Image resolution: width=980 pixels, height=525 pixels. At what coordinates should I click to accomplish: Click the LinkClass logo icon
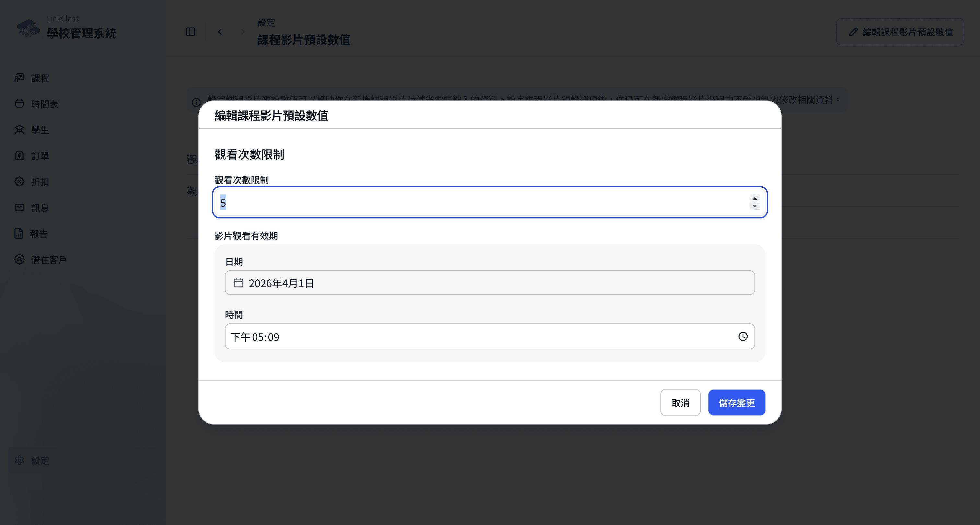[29, 28]
